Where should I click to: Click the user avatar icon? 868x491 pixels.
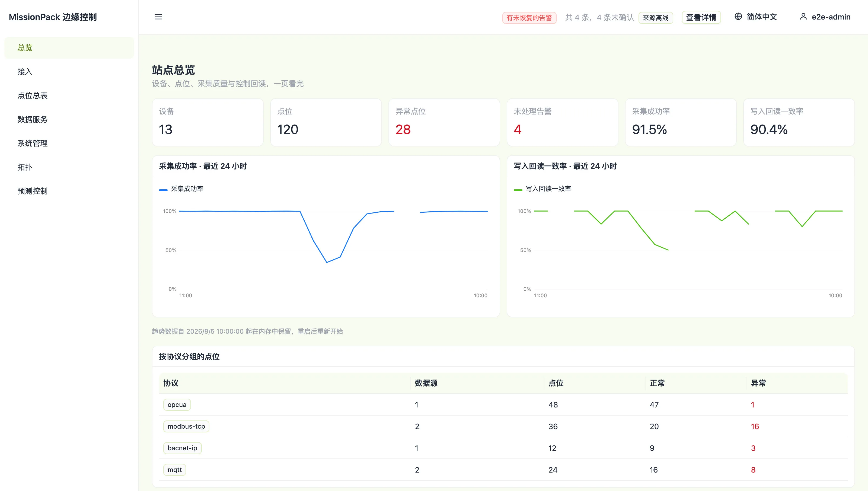coord(803,17)
